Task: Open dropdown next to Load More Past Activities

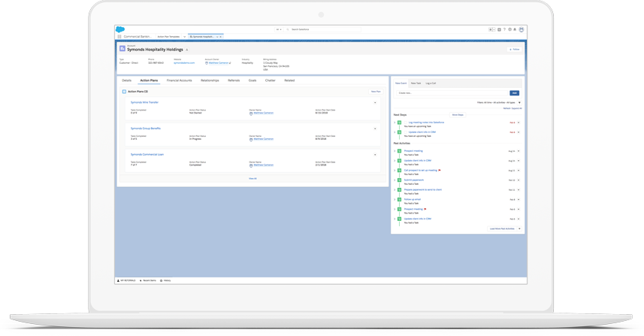Action: coord(519,229)
